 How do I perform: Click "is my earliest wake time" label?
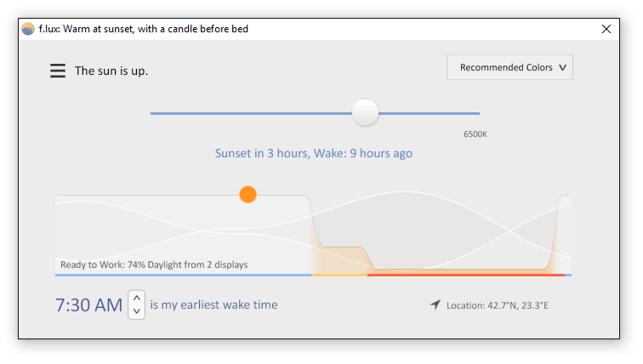(x=213, y=304)
